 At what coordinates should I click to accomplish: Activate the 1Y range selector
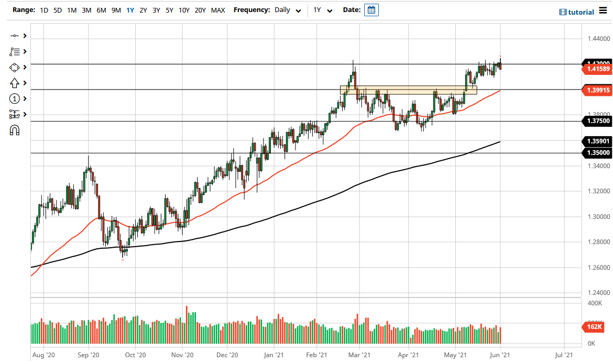[130, 10]
